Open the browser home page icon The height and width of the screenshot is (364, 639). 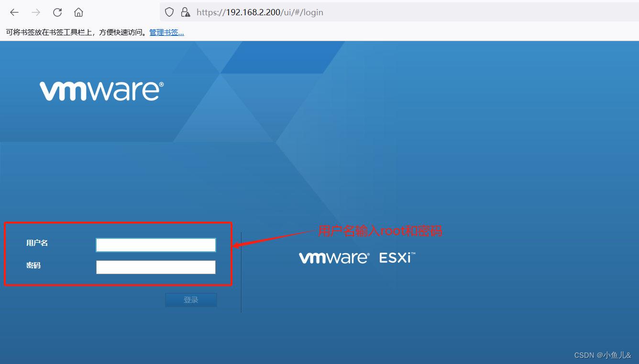pos(78,12)
